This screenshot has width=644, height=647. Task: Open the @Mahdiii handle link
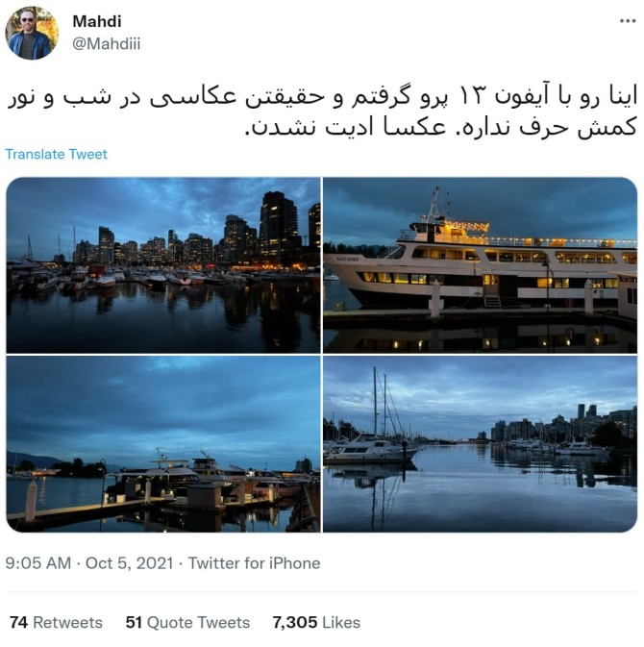click(x=107, y=43)
